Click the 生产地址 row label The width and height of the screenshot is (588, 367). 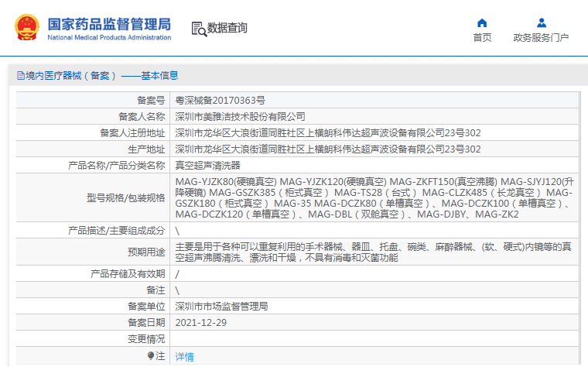pos(146,149)
